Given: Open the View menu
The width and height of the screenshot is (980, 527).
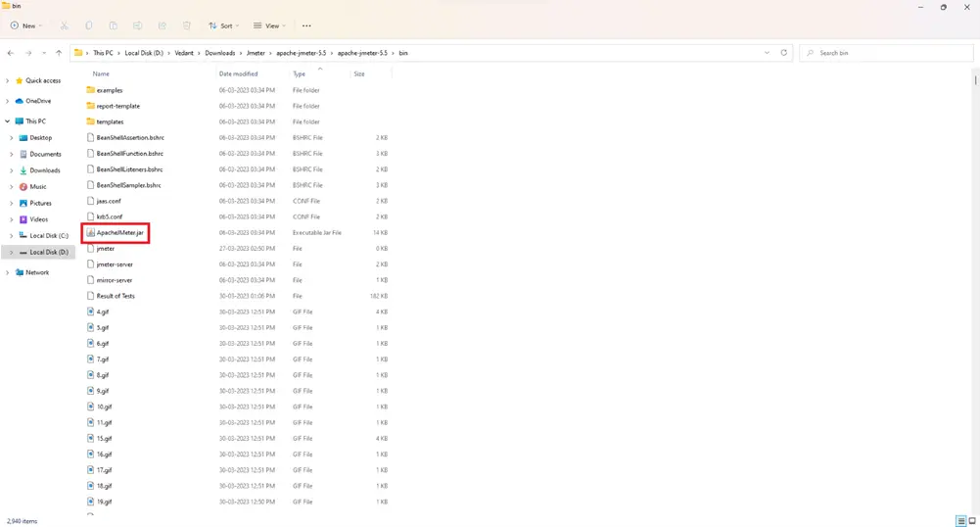Looking at the screenshot, I should 269,25.
